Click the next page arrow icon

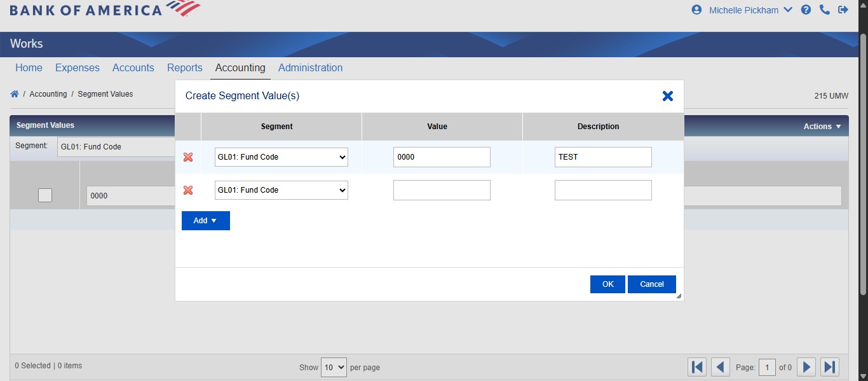click(806, 366)
